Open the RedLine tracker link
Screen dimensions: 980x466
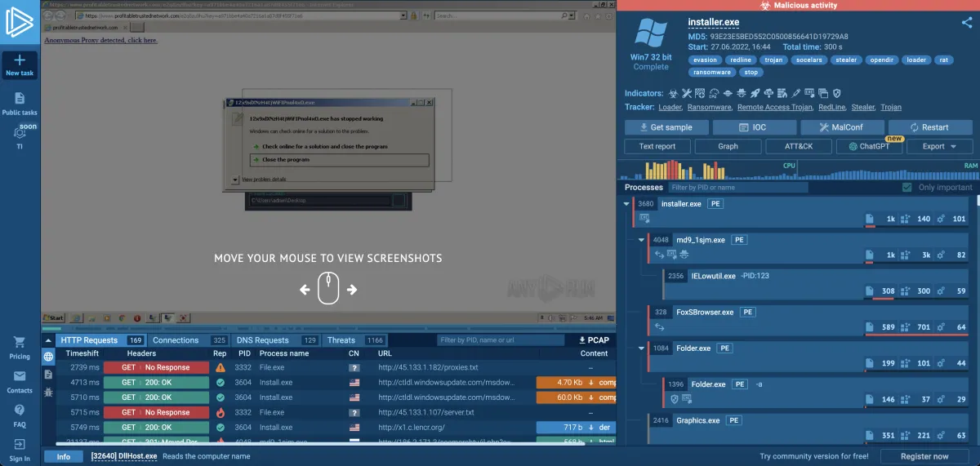831,107
